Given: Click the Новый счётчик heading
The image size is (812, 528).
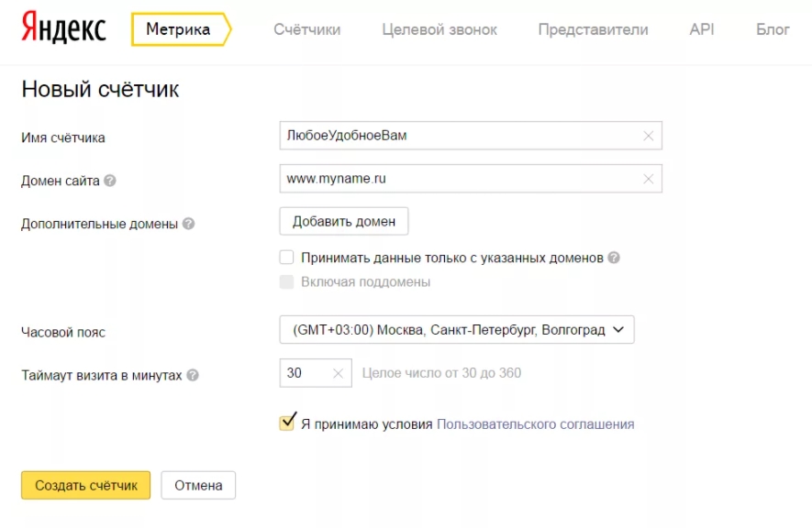Looking at the screenshot, I should [100, 90].
